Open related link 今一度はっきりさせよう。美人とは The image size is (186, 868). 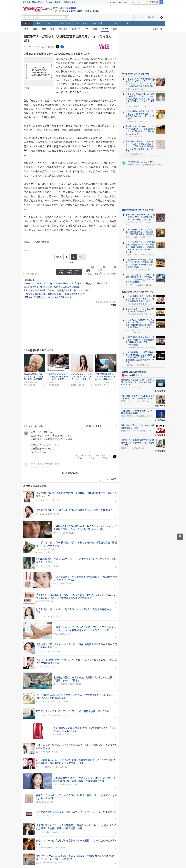[65, 283]
